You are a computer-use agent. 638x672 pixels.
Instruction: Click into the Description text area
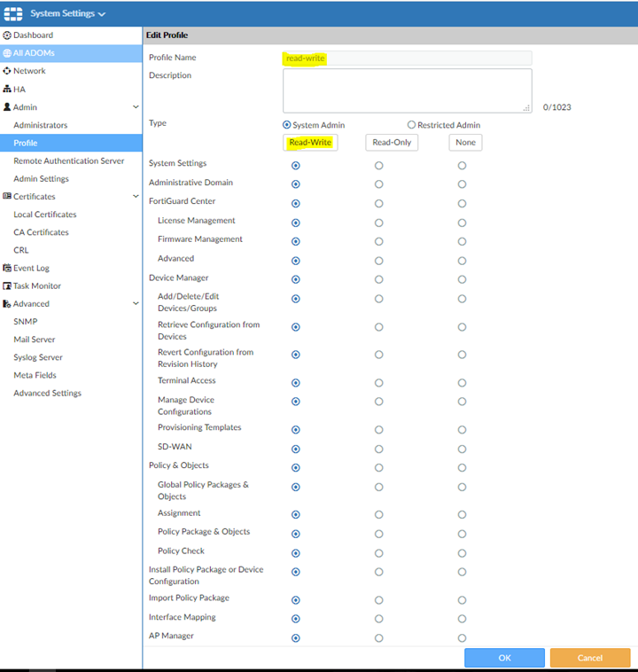[407, 90]
